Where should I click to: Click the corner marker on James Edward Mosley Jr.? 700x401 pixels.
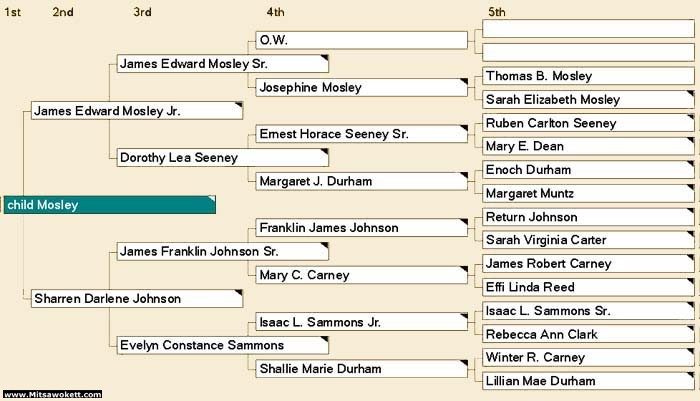(x=239, y=105)
